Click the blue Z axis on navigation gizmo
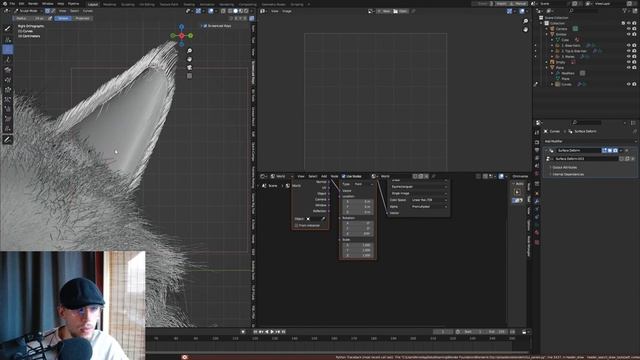 coord(182,27)
